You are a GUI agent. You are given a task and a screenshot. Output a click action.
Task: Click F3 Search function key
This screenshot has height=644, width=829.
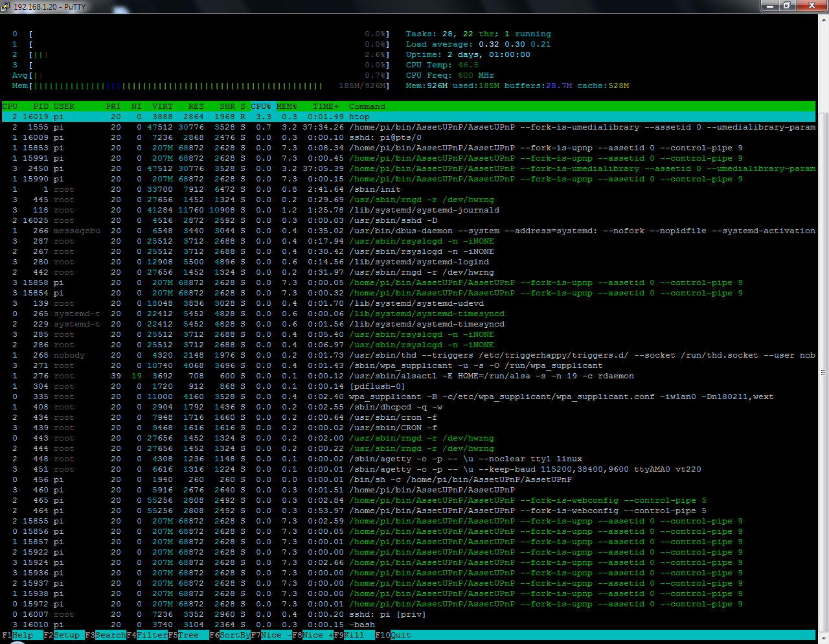(106, 635)
